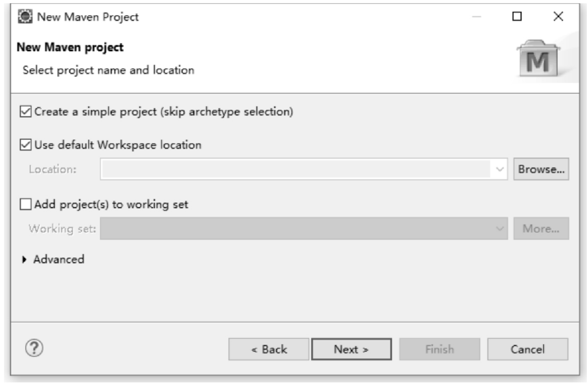Viewport: 588px width, 384px height.
Task: Click the Working set combo field
Action: 304,228
